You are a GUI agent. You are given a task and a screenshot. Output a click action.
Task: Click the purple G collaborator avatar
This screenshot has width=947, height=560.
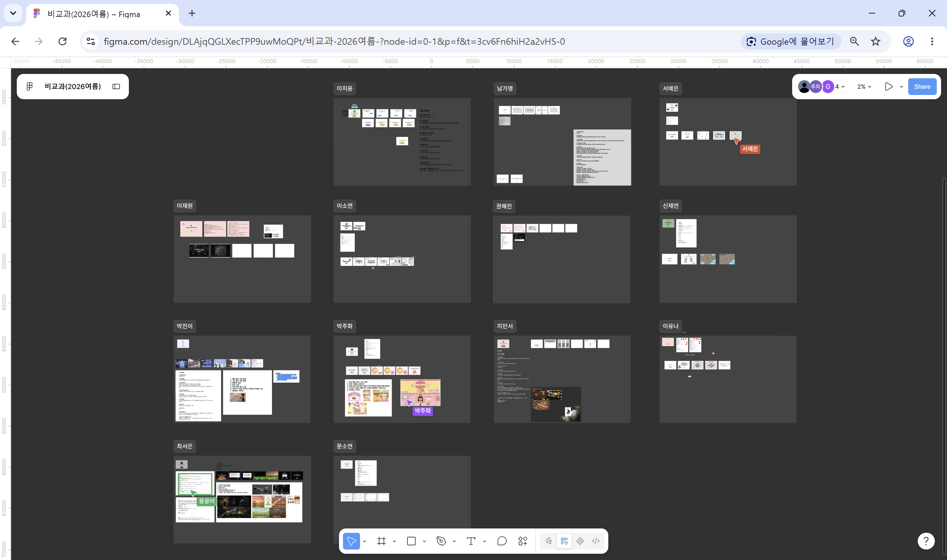tap(828, 87)
